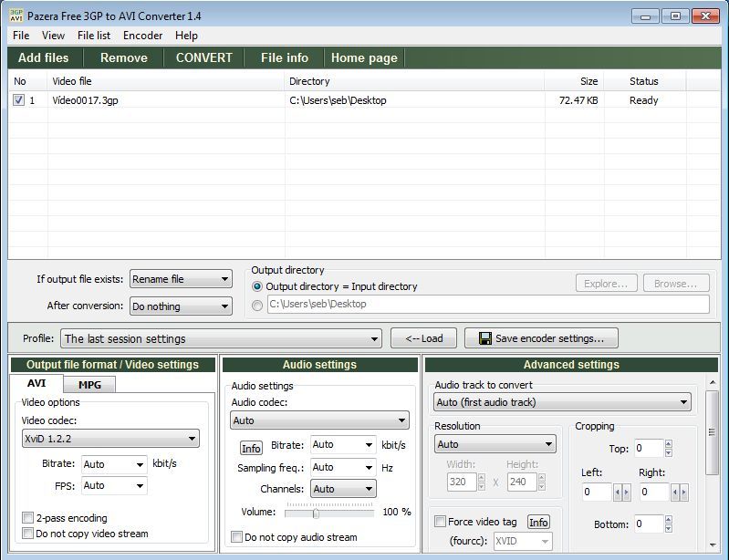Click the Directory column header
Viewport: 729px width, 560px height.
(x=414, y=81)
